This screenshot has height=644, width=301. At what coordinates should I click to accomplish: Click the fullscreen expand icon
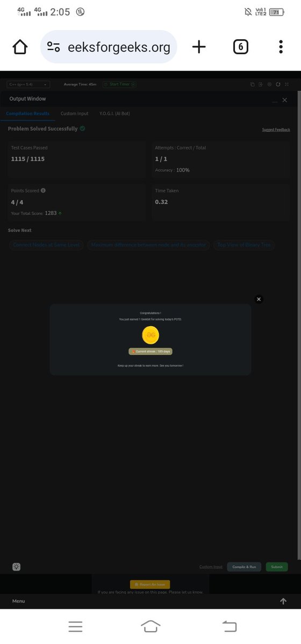coord(287,84)
